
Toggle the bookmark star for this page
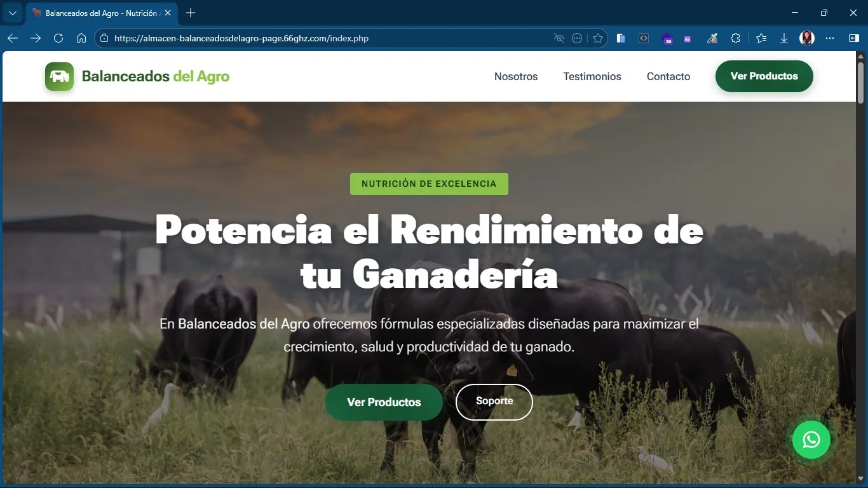597,38
